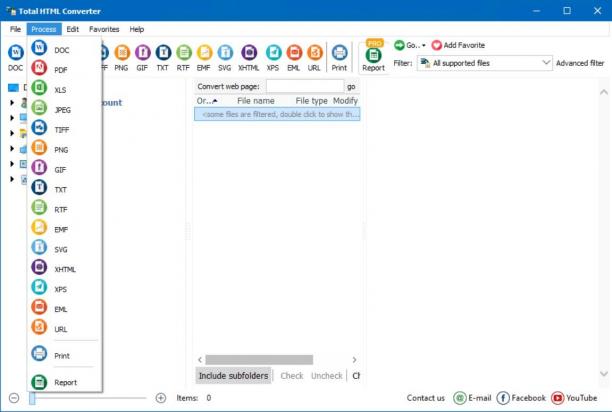Click the file list scroll left arrow

tap(200, 360)
